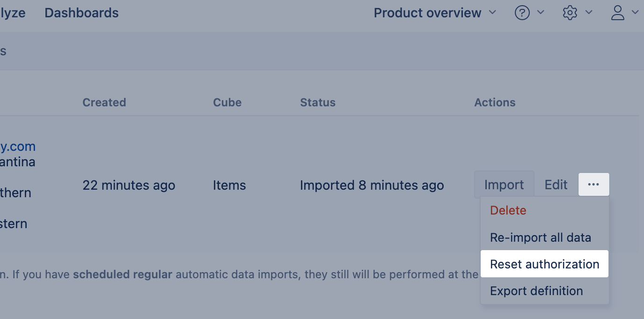Click the Status column header
644x319 pixels.
[317, 103]
